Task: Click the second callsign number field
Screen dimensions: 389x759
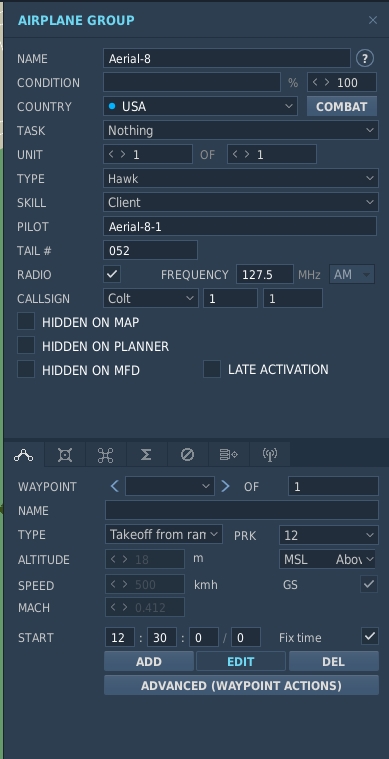Action: click(293, 298)
